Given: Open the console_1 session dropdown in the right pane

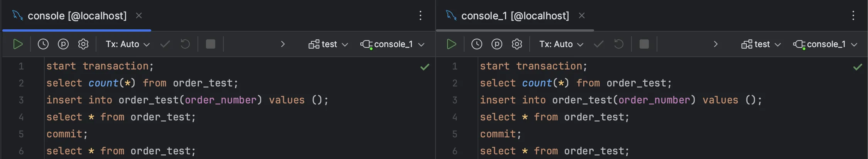Looking at the screenshot, I should (826, 44).
